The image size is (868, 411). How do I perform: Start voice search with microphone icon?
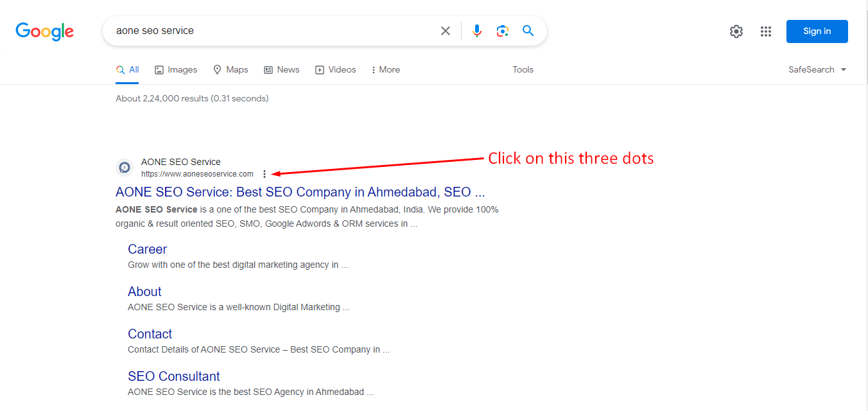(x=476, y=31)
